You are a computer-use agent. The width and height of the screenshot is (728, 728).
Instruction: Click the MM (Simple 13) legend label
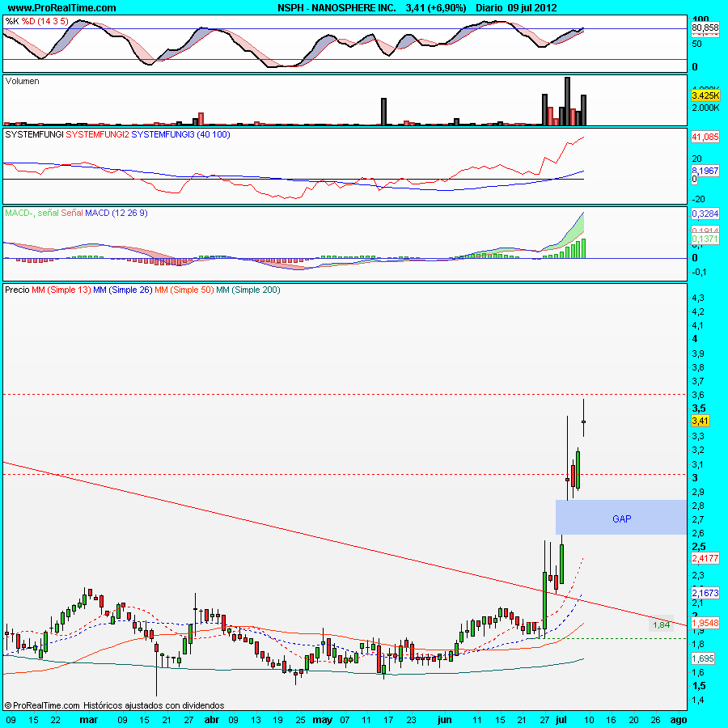coord(61,290)
